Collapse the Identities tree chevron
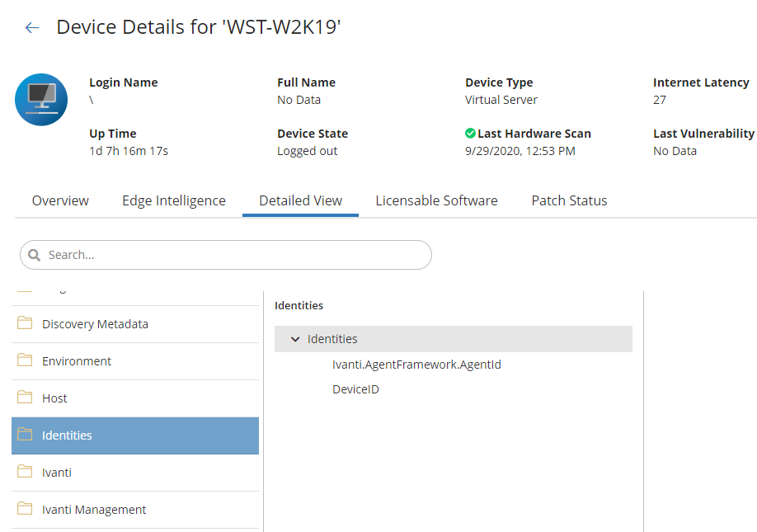 tap(295, 339)
